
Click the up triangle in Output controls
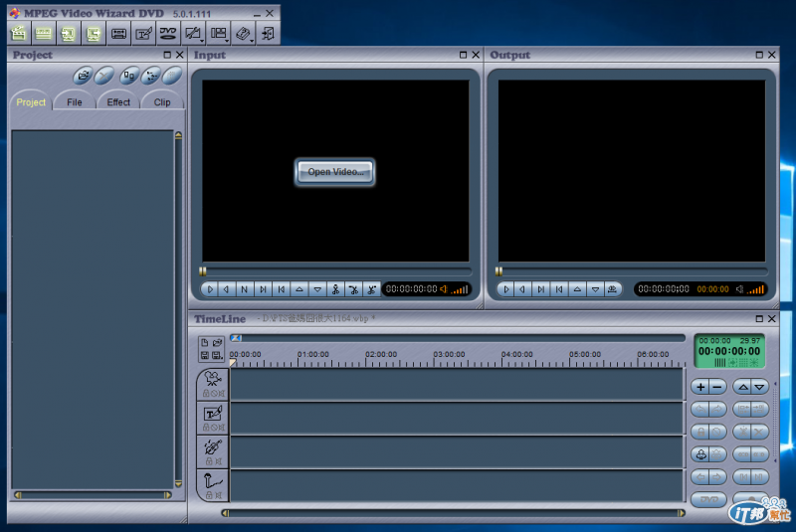click(577, 289)
